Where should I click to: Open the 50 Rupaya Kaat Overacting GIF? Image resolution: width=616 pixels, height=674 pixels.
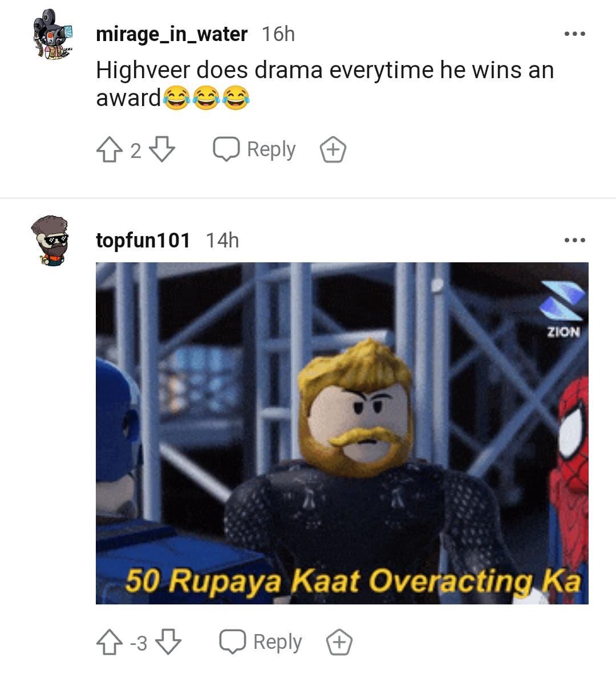[342, 433]
